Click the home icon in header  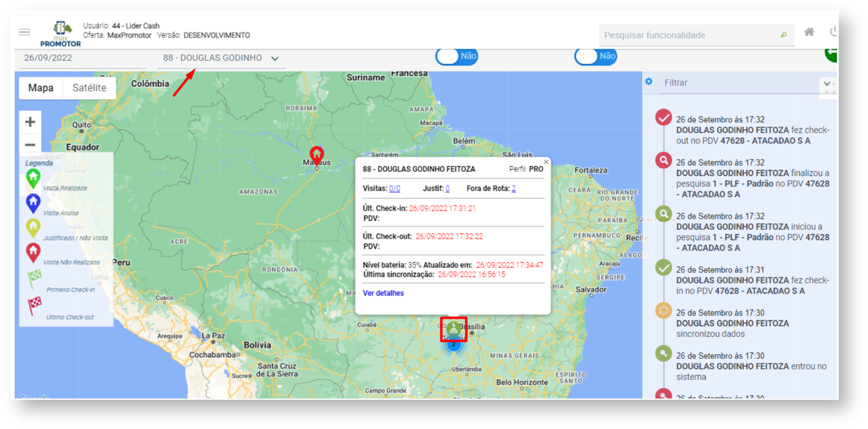coord(809,32)
